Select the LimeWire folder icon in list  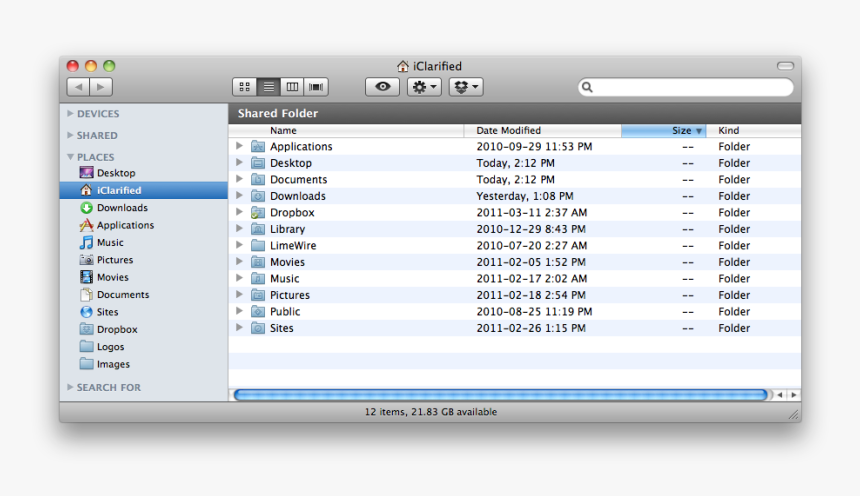pyautogui.click(x=258, y=245)
